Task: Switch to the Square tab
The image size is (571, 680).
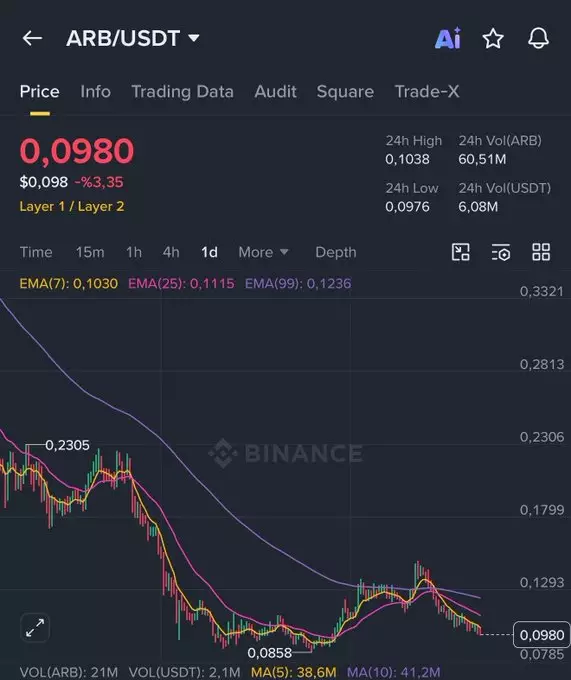Action: click(345, 92)
